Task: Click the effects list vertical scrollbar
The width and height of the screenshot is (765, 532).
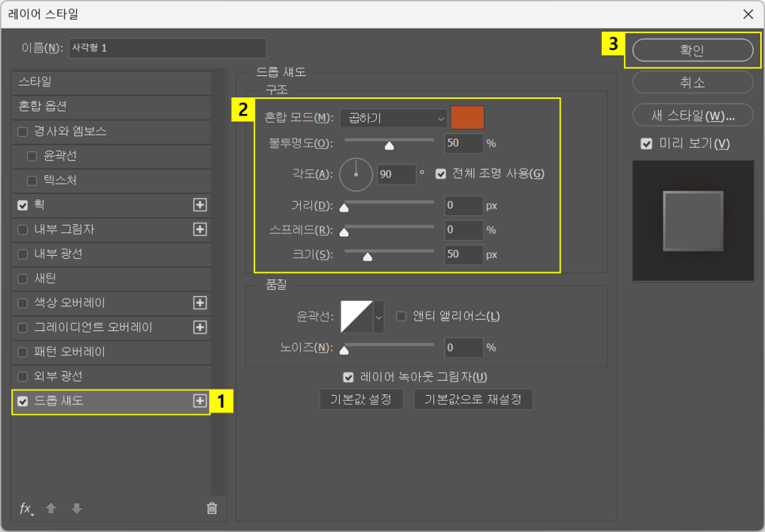Action: point(218,283)
